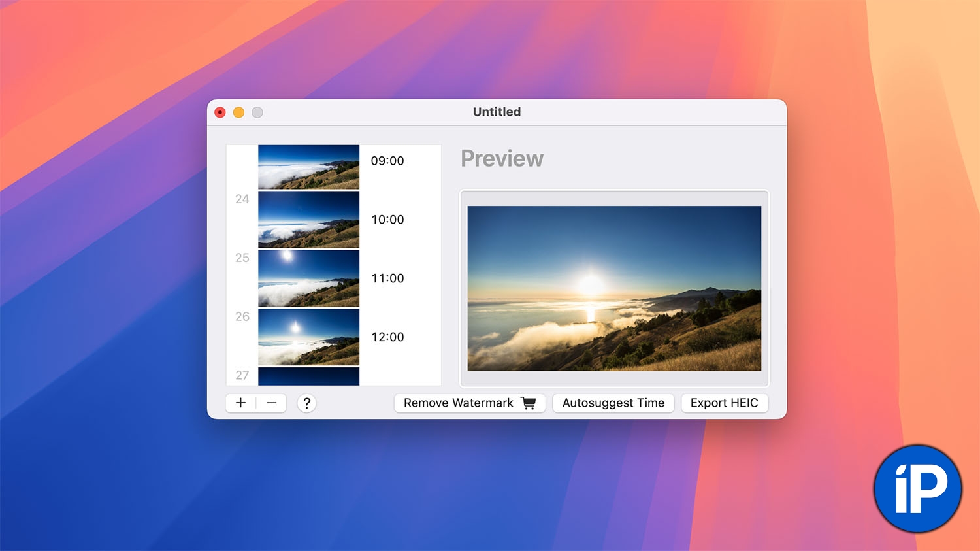The image size is (980, 551).
Task: Click the 11:00 time label
Action: tap(387, 278)
